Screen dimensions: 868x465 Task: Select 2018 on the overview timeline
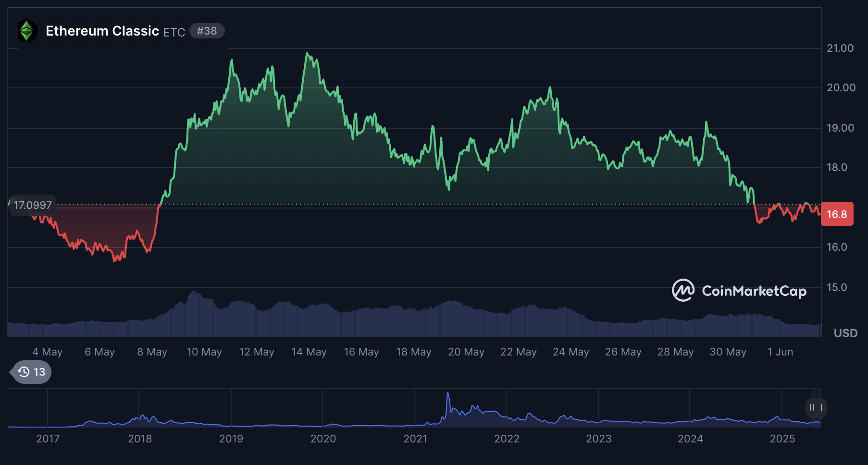pyautogui.click(x=140, y=439)
